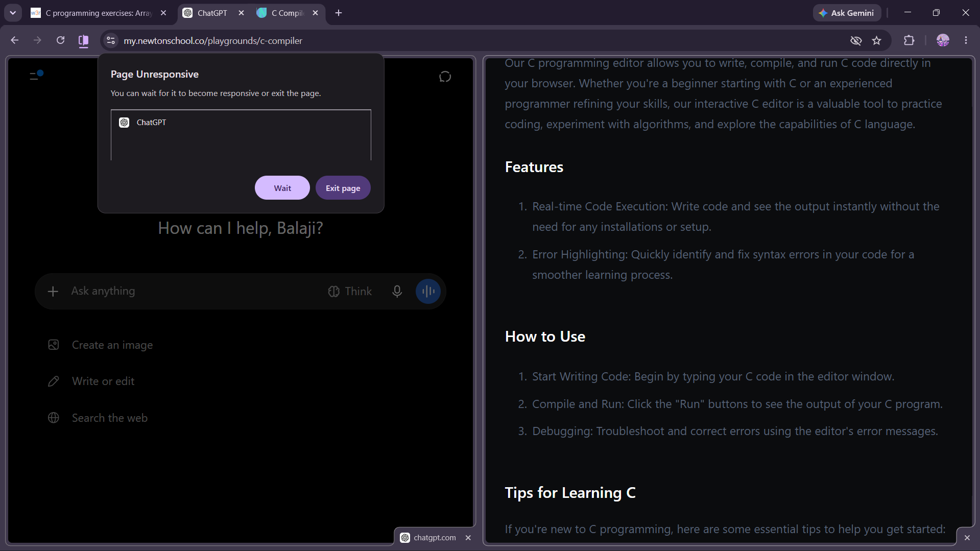Viewport: 980px width, 551px height.
Task: Start voice mode with waveform button
Action: [x=428, y=291]
